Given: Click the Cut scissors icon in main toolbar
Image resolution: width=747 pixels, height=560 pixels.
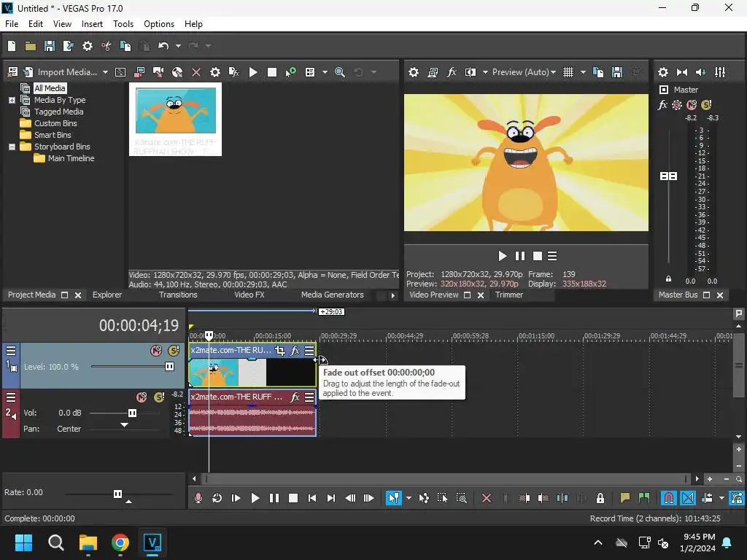Looking at the screenshot, I should tap(107, 46).
